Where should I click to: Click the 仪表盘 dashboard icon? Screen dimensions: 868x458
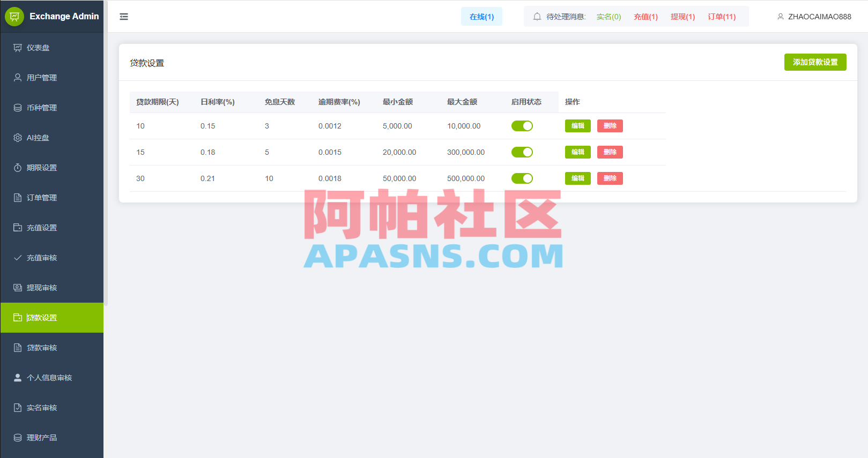click(x=18, y=48)
